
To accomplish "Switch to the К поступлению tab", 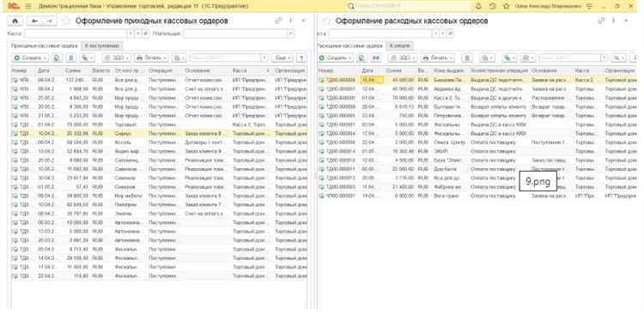I will (102, 45).
